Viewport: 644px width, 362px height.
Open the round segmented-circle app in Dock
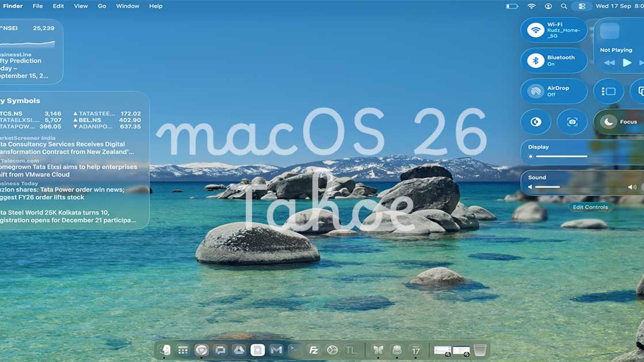click(x=332, y=350)
